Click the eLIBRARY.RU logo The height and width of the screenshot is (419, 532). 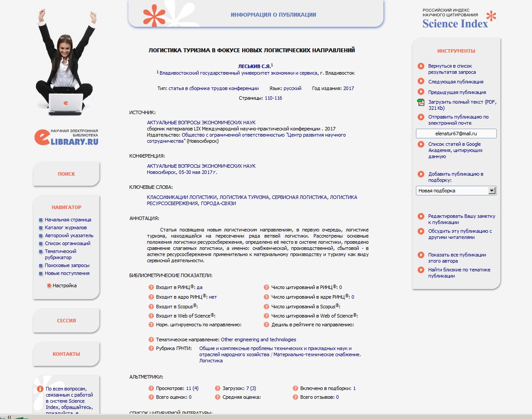click(66, 137)
